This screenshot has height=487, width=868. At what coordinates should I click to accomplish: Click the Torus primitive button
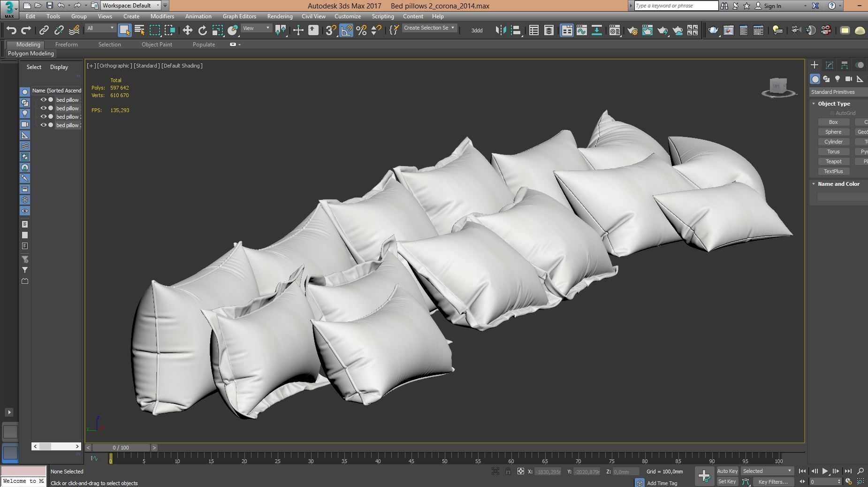[x=833, y=152]
